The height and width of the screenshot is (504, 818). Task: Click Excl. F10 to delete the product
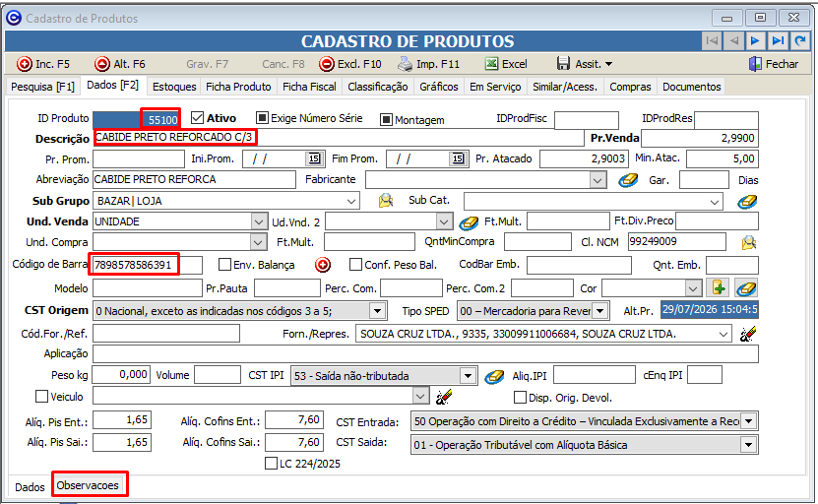pos(350,64)
